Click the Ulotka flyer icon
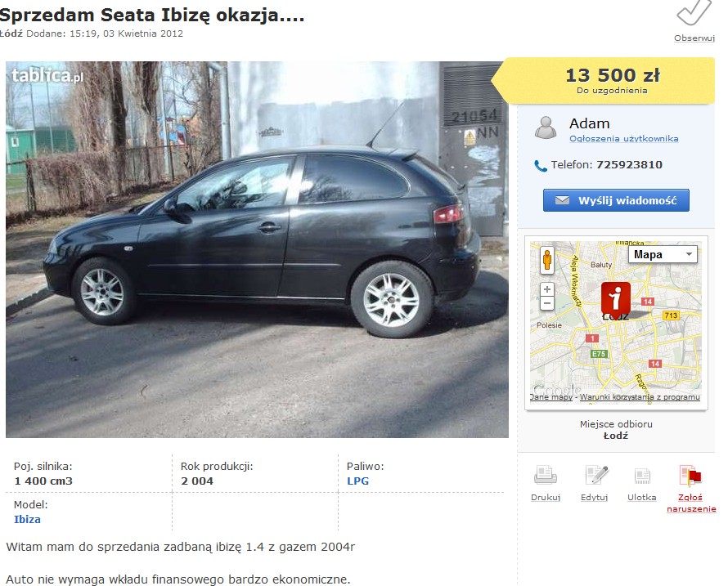The width and height of the screenshot is (728, 586). click(x=642, y=476)
